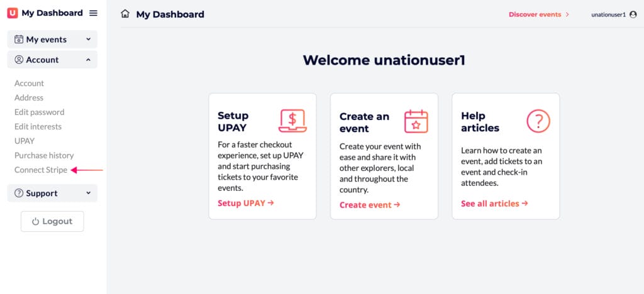Open Connect Stripe in Account menu
Screen dimensions: 644x294
[41, 170]
